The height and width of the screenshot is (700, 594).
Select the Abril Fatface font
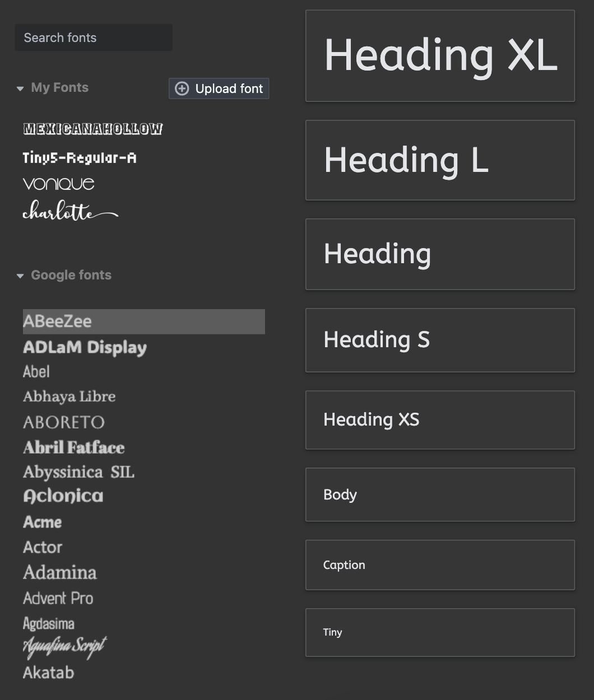coord(74,447)
